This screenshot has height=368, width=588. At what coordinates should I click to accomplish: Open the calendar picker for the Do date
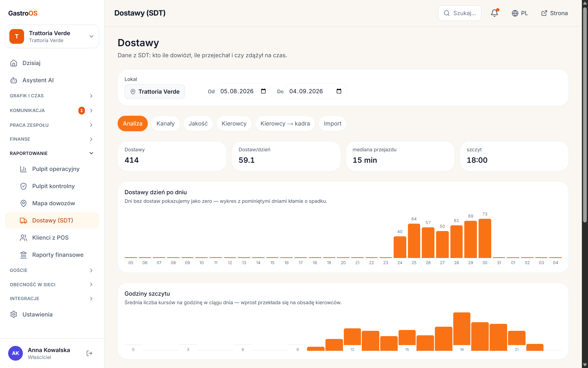point(339,91)
